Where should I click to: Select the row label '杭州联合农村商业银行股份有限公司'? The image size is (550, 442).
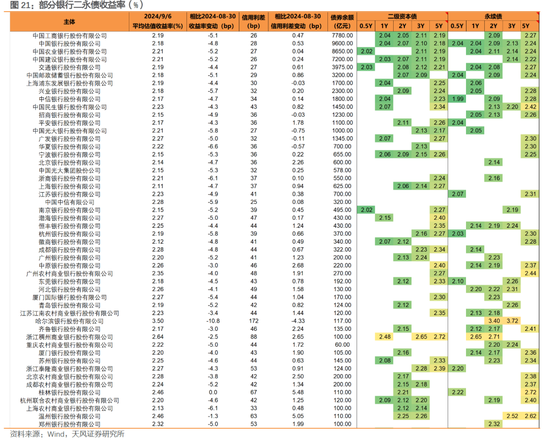click(69, 401)
